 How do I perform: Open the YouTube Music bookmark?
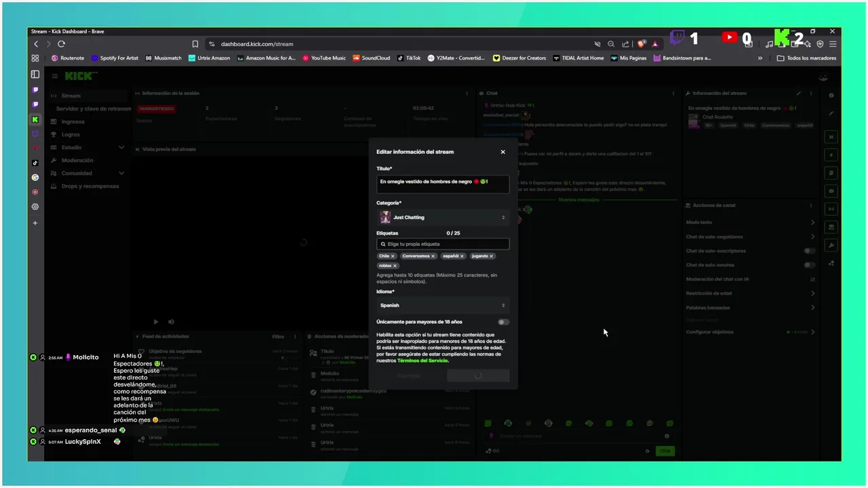tap(324, 58)
